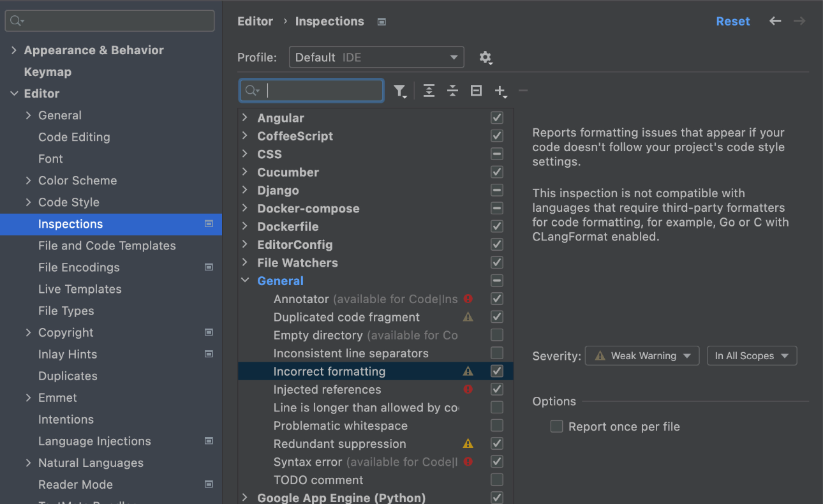
Task: Open the Intentions settings page
Action: click(66, 419)
